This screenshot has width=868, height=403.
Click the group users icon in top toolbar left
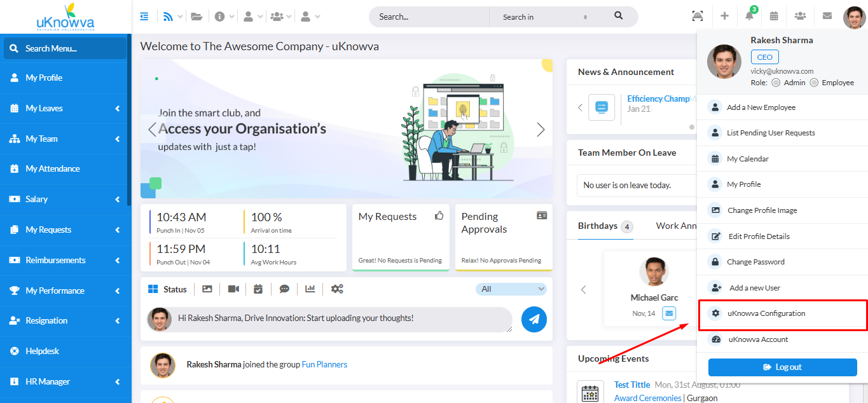tap(277, 17)
